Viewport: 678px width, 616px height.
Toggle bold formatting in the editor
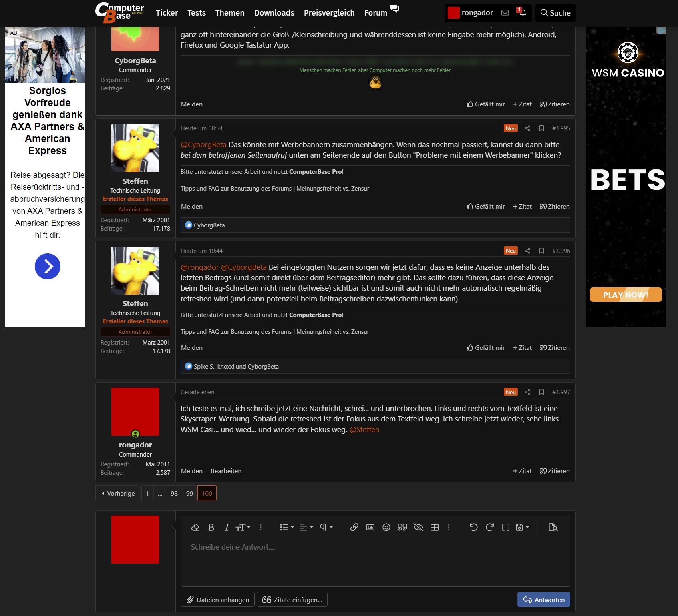tap(211, 527)
